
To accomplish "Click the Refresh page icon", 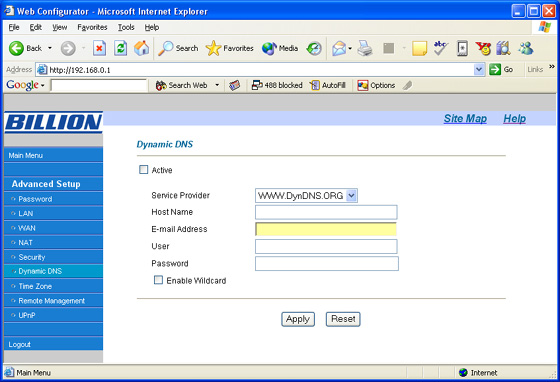I will pyautogui.click(x=120, y=48).
